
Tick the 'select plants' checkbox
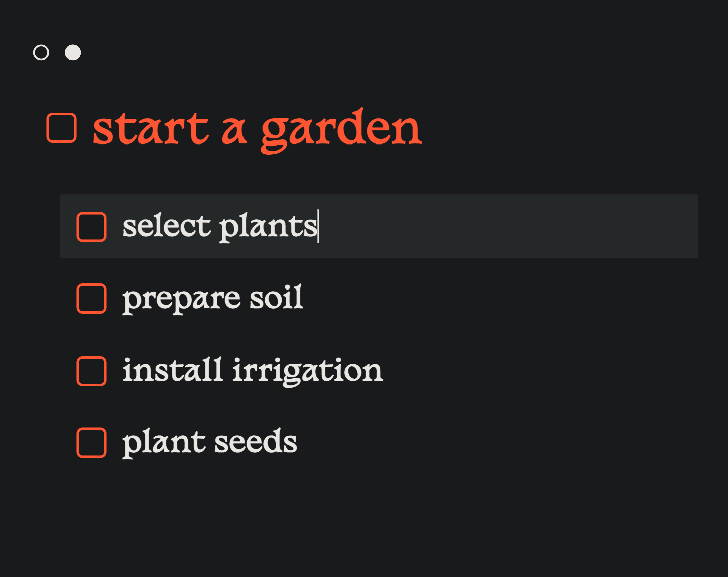(x=91, y=227)
